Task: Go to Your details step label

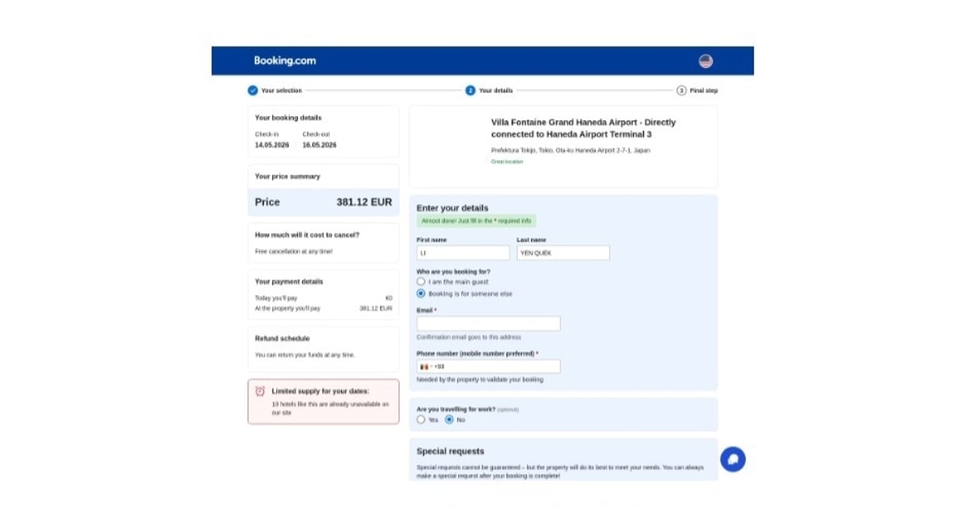Action: [496, 91]
